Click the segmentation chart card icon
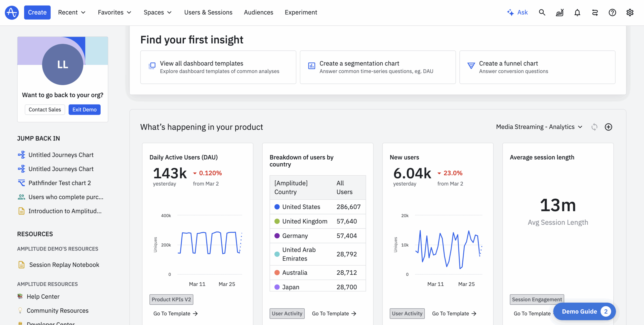The height and width of the screenshot is (325, 644). (311, 66)
